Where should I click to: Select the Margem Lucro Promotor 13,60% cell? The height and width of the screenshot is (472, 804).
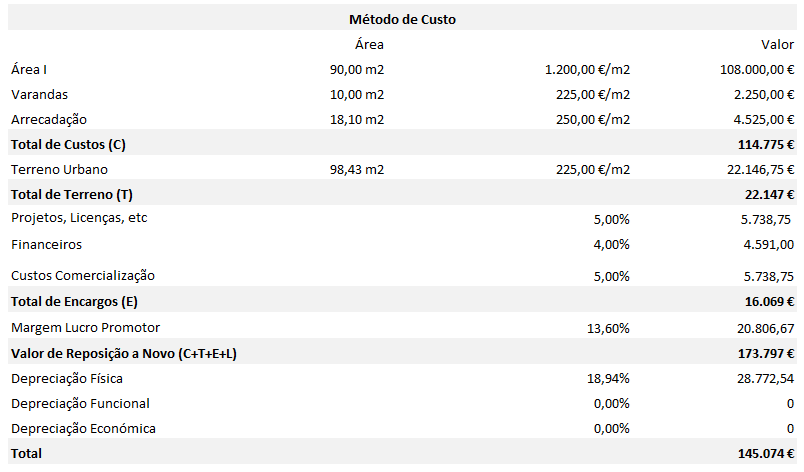608,327
